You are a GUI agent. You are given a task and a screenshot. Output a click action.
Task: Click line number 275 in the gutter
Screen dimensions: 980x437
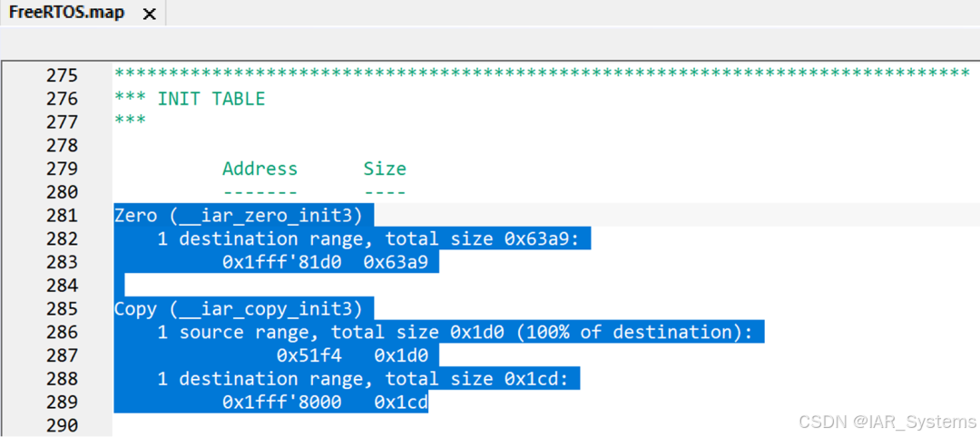63,75
